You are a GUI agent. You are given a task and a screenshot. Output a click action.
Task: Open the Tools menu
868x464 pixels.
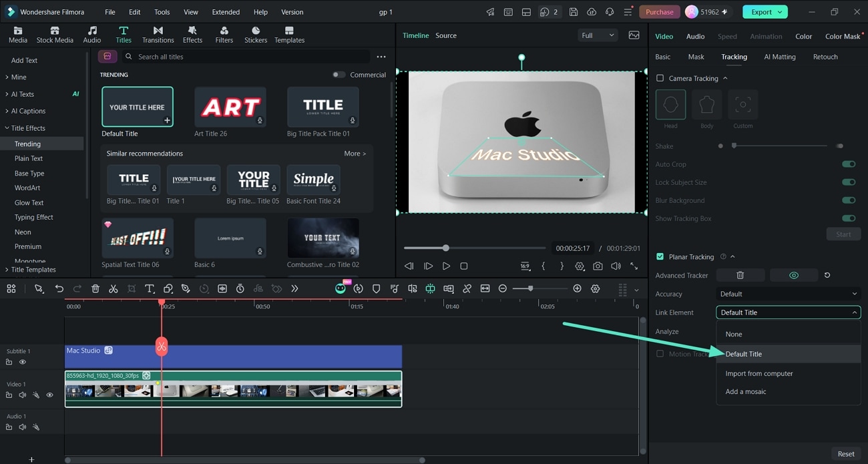[162, 12]
